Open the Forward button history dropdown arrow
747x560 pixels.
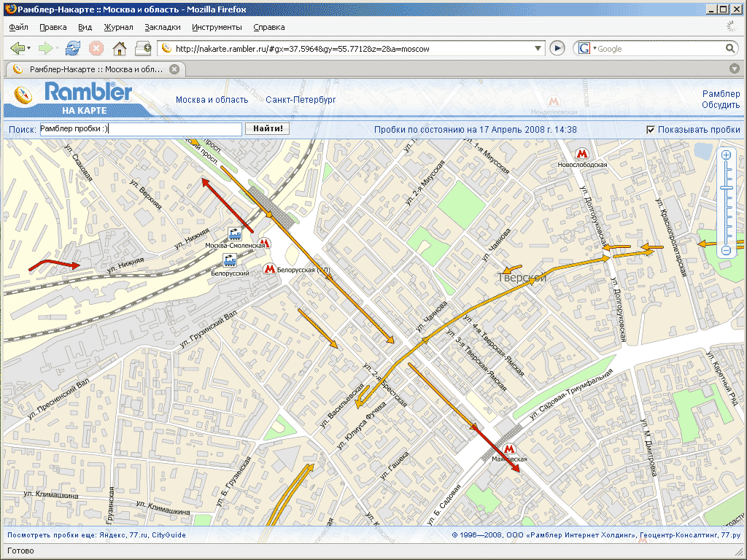click(x=57, y=48)
